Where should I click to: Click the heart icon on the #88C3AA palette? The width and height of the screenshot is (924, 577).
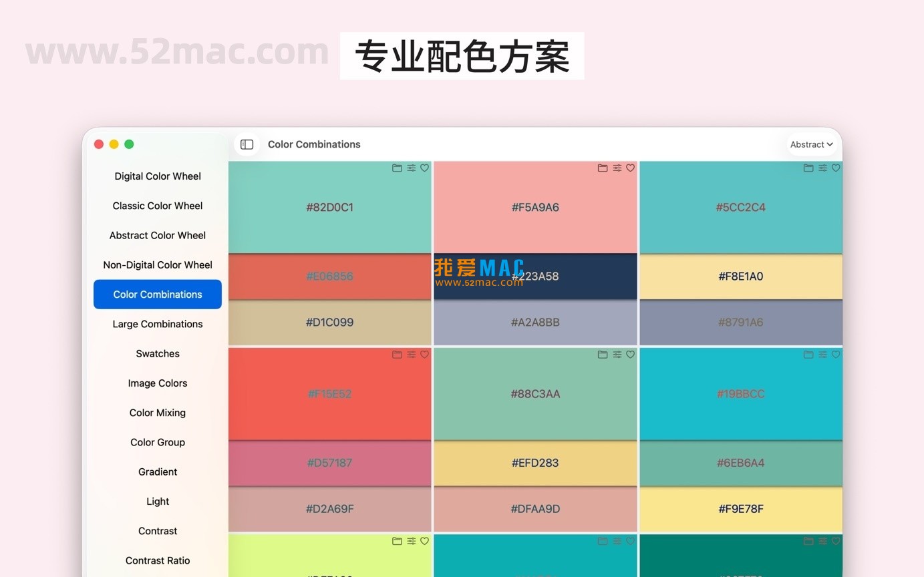click(630, 355)
